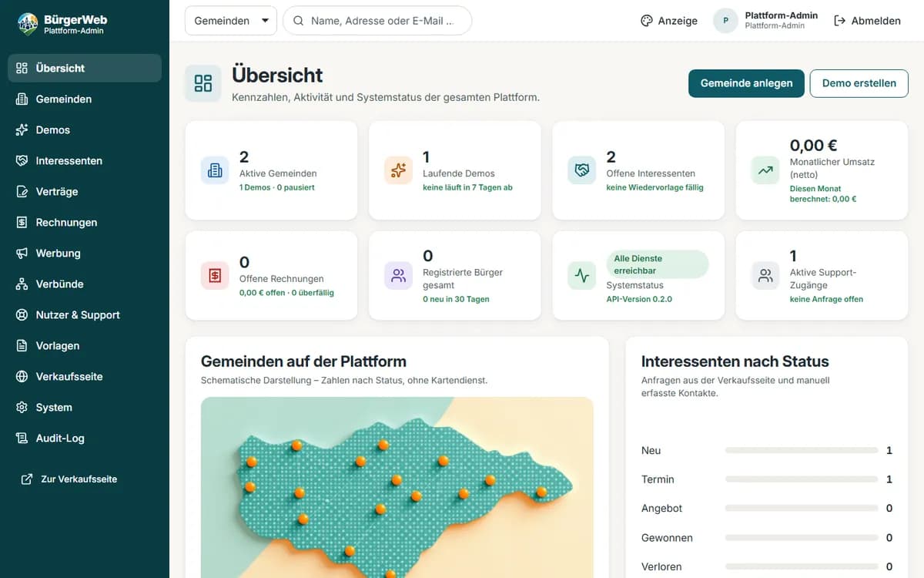The height and width of the screenshot is (578, 924).
Task: Click the 'keine Wiedervorlage fällig' text
Action: [x=654, y=187]
